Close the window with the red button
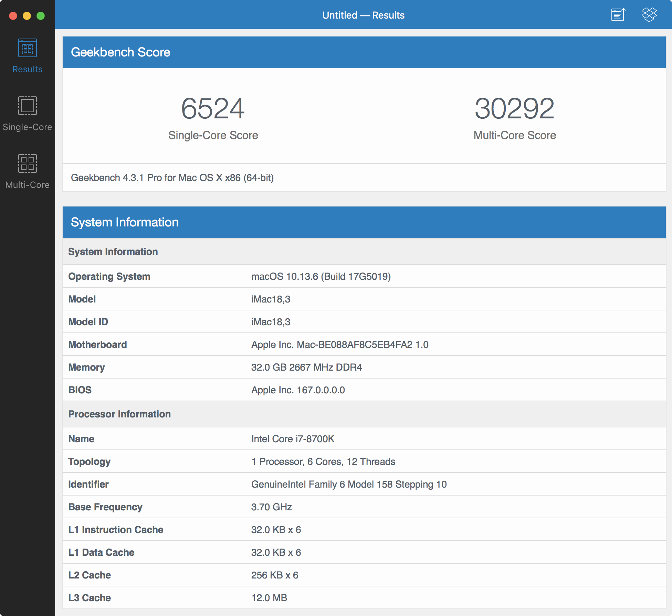The width and height of the screenshot is (672, 616). (13, 16)
